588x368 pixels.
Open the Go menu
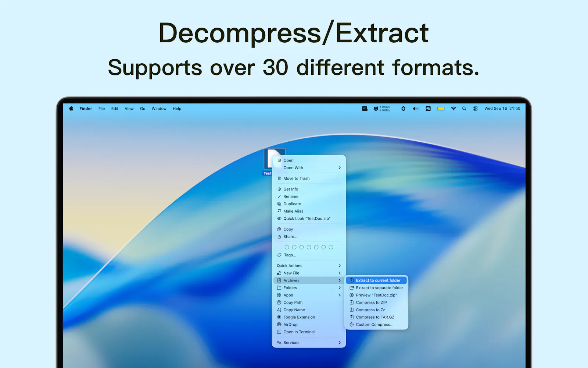click(143, 109)
